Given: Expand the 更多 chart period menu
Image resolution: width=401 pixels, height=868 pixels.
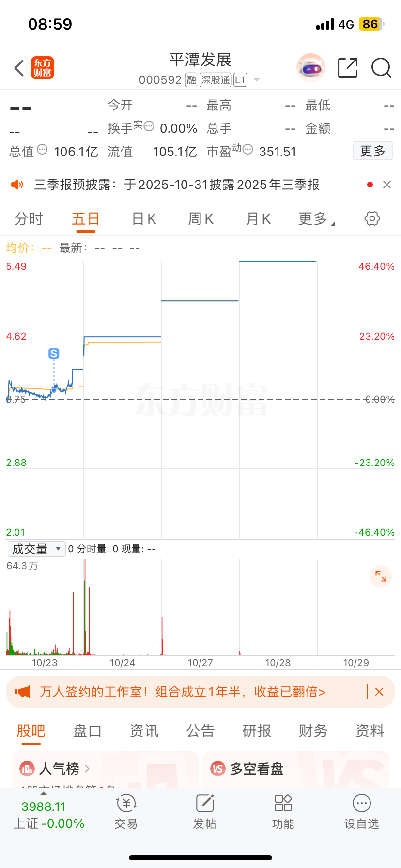Looking at the screenshot, I should point(317,219).
